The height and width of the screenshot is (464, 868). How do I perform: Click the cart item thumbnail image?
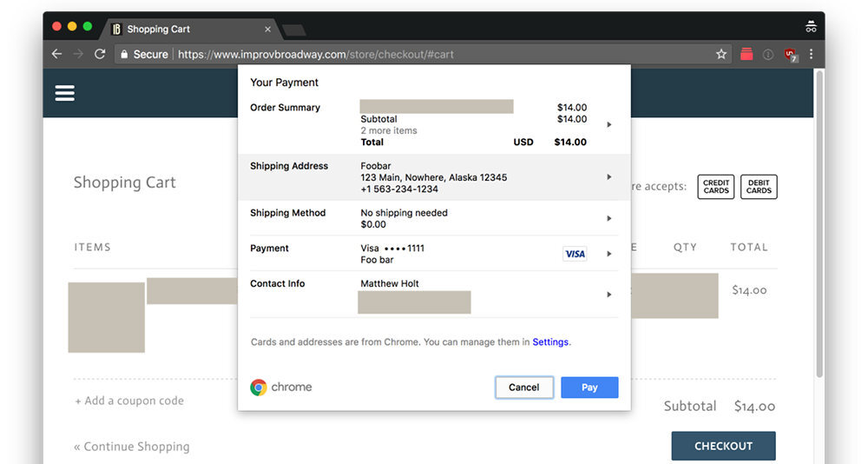pyautogui.click(x=106, y=317)
